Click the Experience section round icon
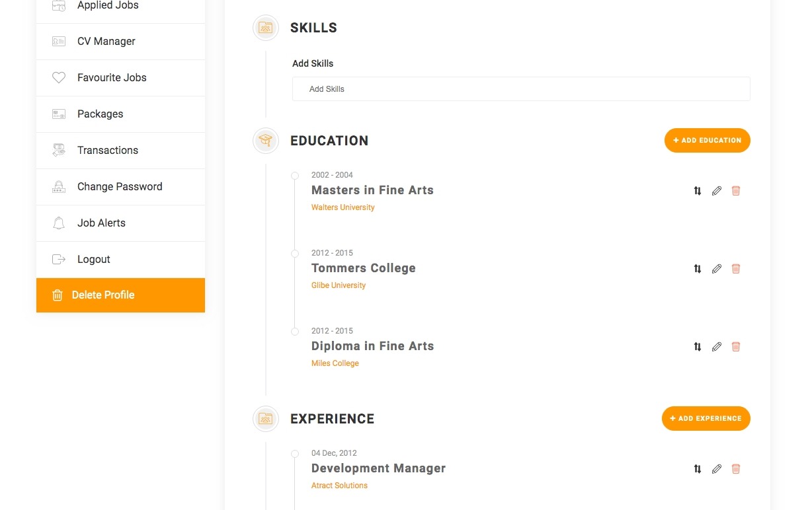 tap(265, 419)
